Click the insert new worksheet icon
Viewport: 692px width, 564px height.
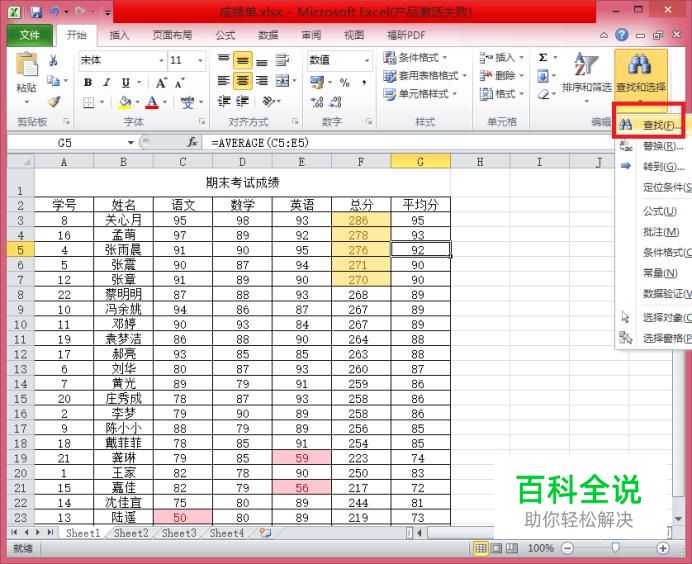coord(264,533)
